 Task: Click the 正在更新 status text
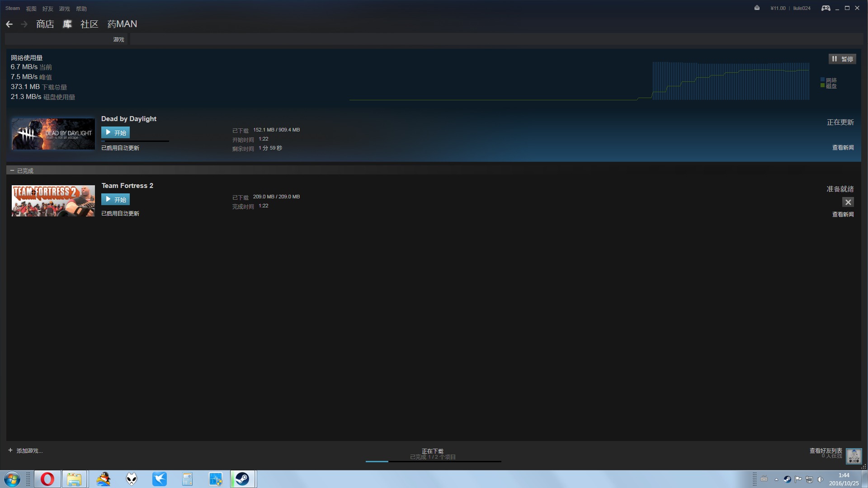[840, 122]
